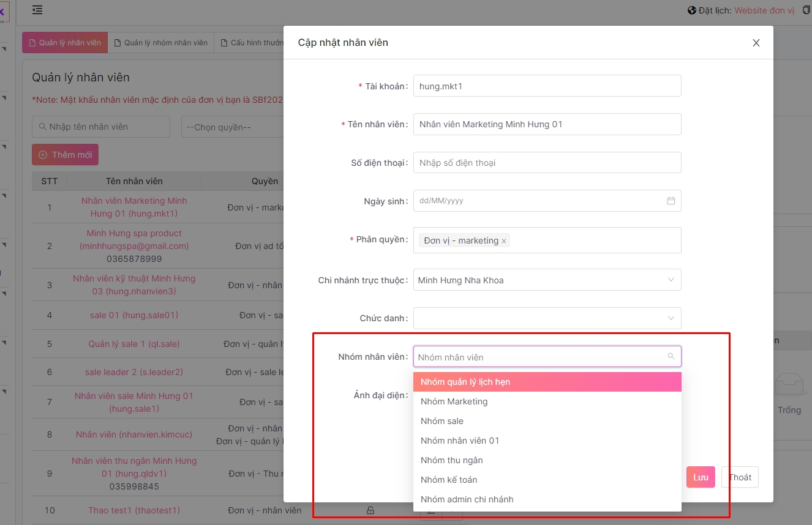Close the Cập nhật nhân viên dialog
Viewport: 812px width, 525px height.
click(x=756, y=43)
